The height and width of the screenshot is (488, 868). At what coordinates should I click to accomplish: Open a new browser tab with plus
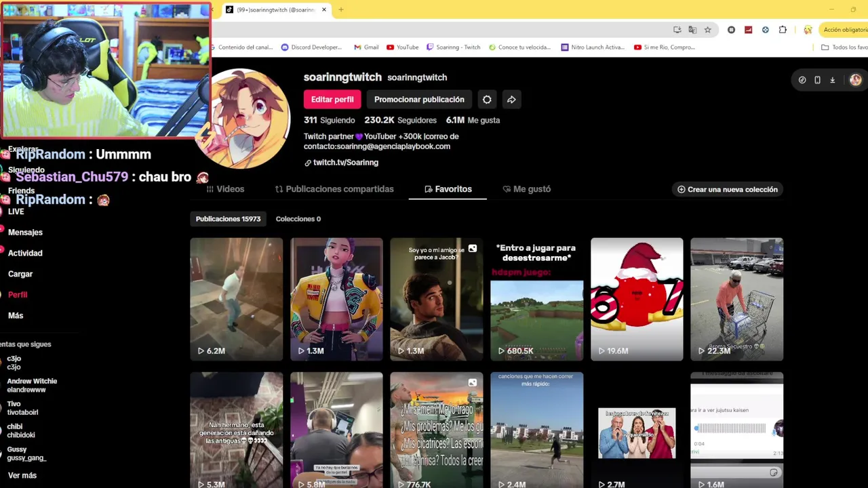(341, 9)
